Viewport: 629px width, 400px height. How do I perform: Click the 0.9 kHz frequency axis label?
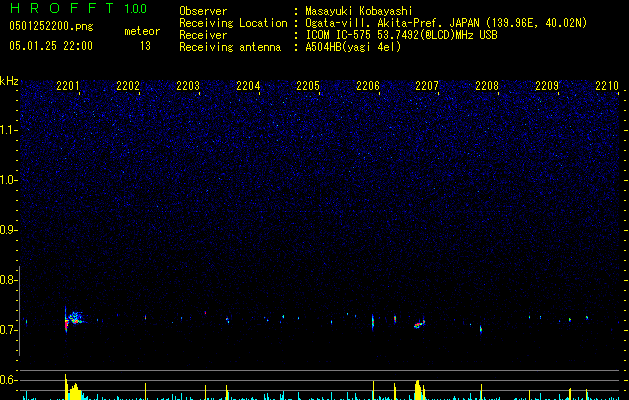(x=9, y=230)
